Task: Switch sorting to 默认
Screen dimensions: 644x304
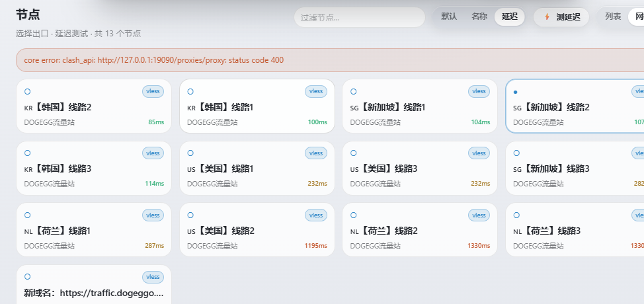Action: point(449,17)
